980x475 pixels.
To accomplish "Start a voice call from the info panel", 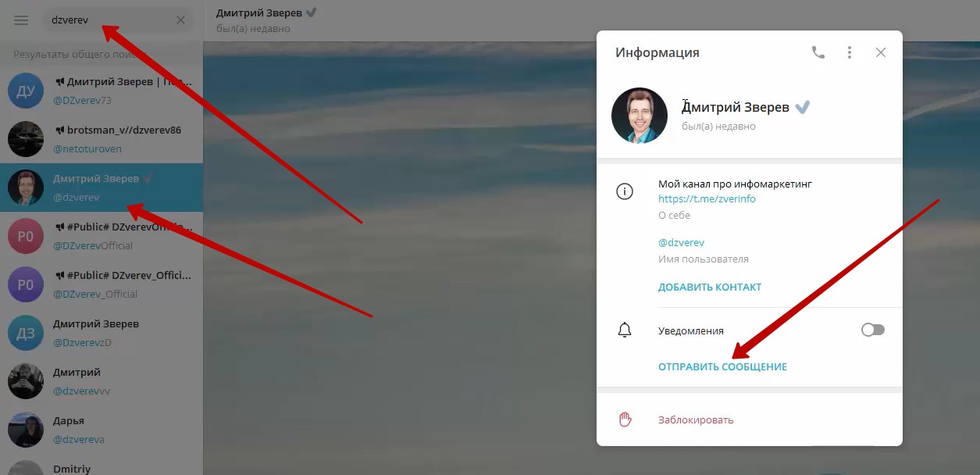I will click(x=818, y=52).
